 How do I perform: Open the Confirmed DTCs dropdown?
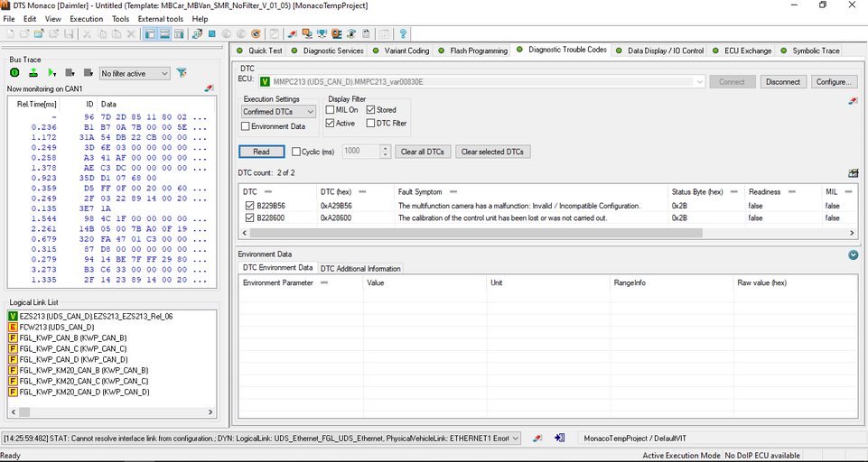click(x=279, y=111)
